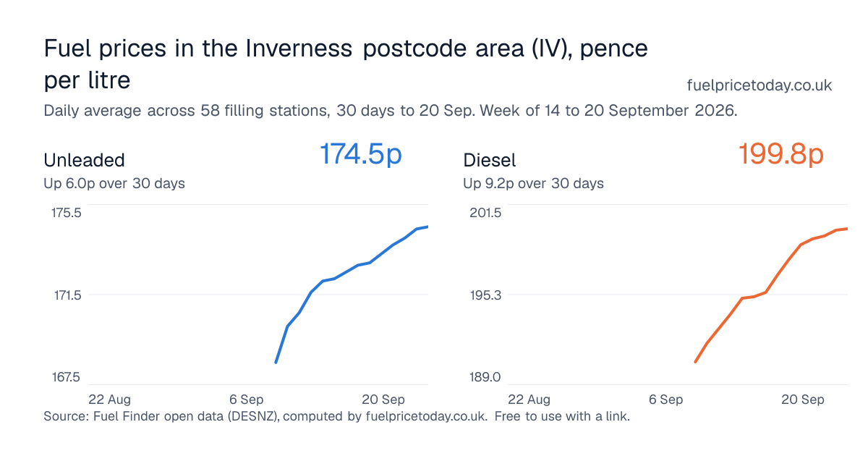Click the Unleaded chart heading
The width and height of the screenshot is (868, 456).
(x=85, y=160)
